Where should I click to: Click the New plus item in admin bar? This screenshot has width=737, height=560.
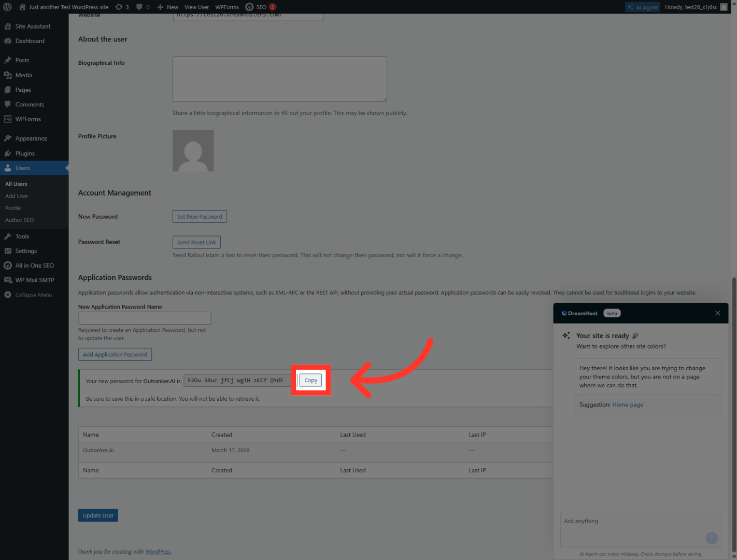[167, 7]
